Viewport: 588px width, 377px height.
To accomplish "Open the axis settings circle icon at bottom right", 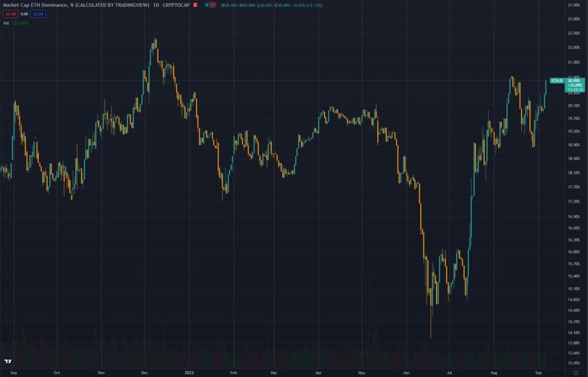I will [x=575, y=373].
